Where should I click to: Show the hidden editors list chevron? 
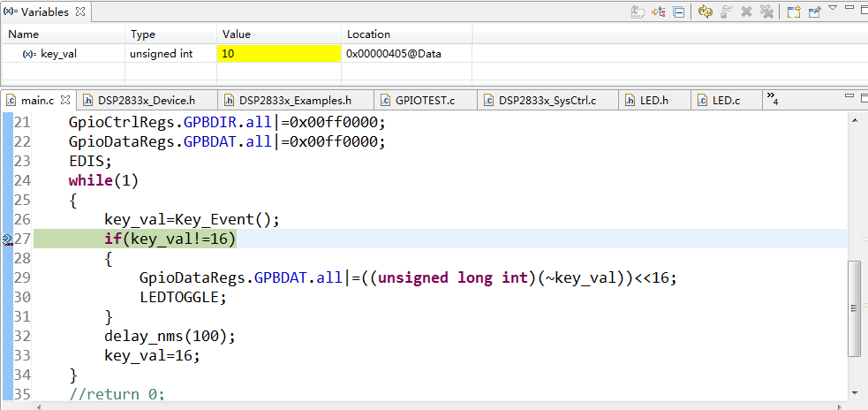pyautogui.click(x=773, y=99)
